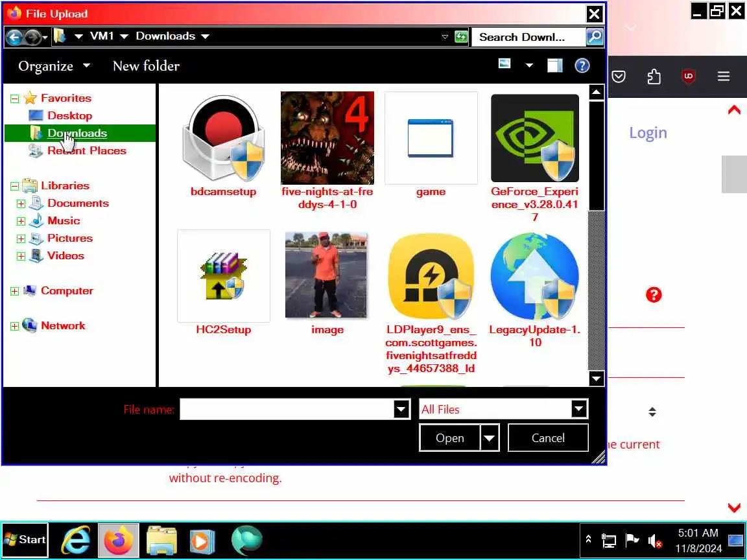747x560 pixels.
Task: Click the change view icon
Action: point(504,64)
